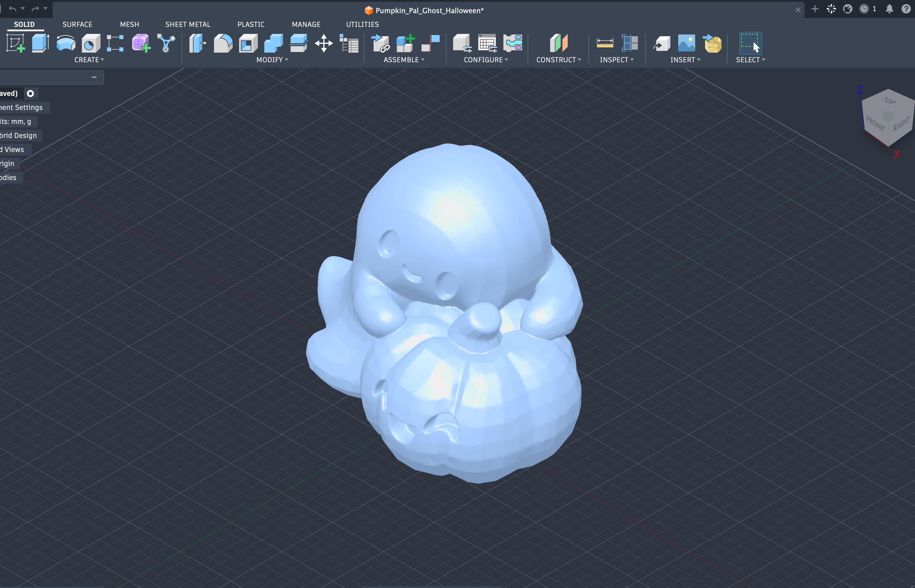Switch to the MESH tab
Image resolution: width=915 pixels, height=588 pixels.
click(x=130, y=25)
